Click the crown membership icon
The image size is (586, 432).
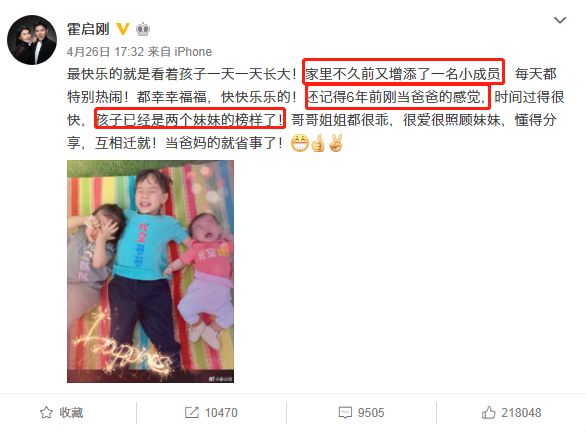(x=143, y=29)
